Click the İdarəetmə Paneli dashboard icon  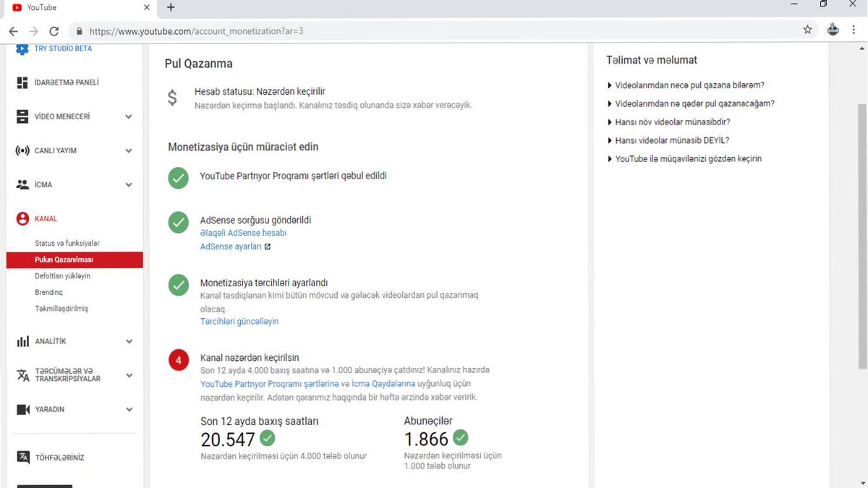pyautogui.click(x=22, y=82)
